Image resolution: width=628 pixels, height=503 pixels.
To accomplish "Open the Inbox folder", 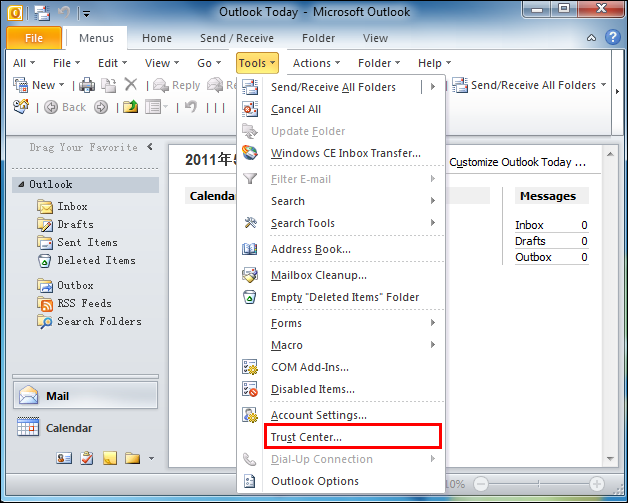I will click(62, 206).
